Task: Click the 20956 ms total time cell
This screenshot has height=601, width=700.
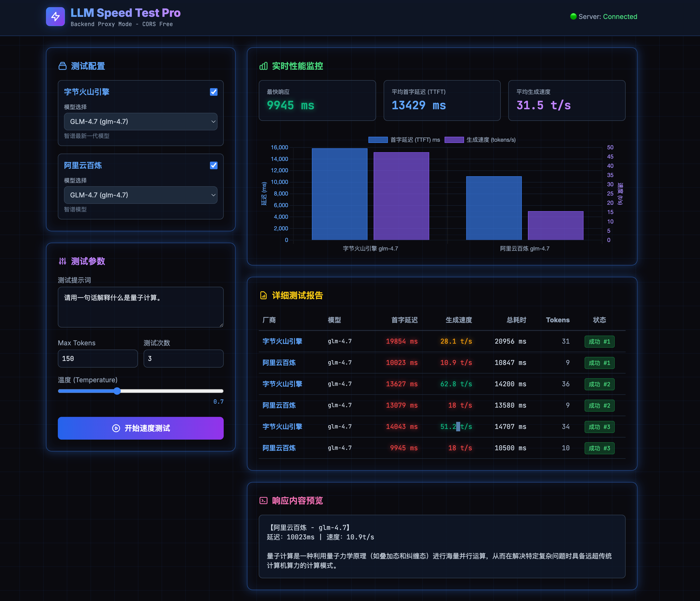Action: (x=510, y=341)
